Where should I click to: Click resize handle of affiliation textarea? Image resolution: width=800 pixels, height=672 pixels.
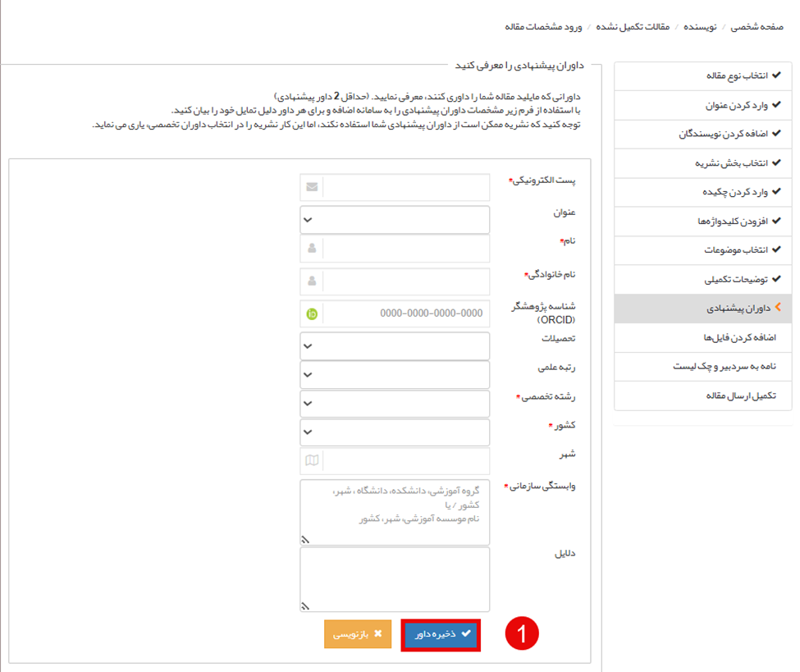click(x=305, y=539)
